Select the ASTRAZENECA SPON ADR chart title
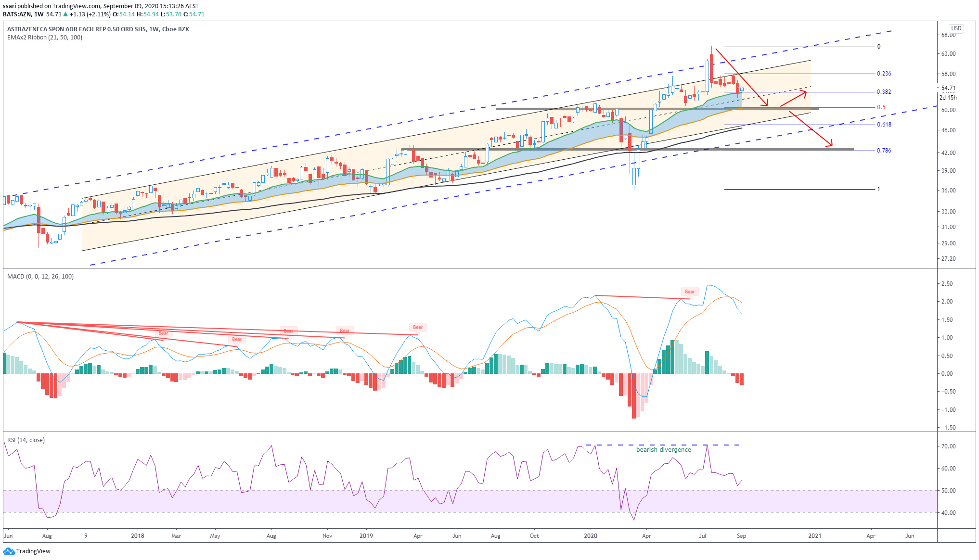 (98, 29)
